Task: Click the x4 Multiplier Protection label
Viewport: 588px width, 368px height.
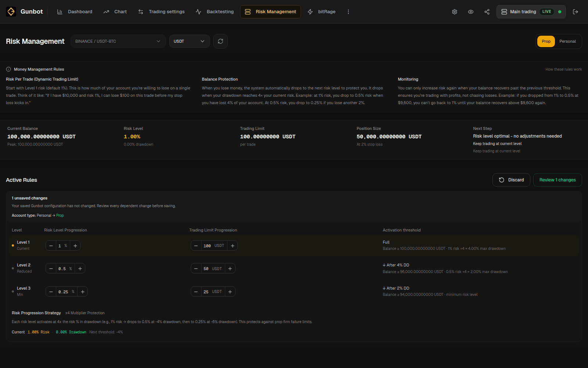Action: pyautogui.click(x=85, y=313)
